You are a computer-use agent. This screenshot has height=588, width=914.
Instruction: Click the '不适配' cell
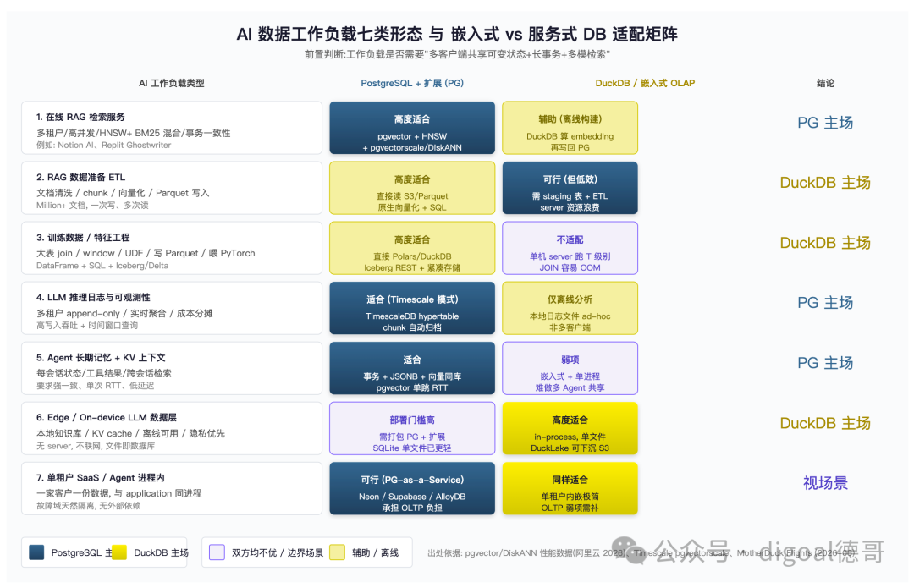[570, 248]
